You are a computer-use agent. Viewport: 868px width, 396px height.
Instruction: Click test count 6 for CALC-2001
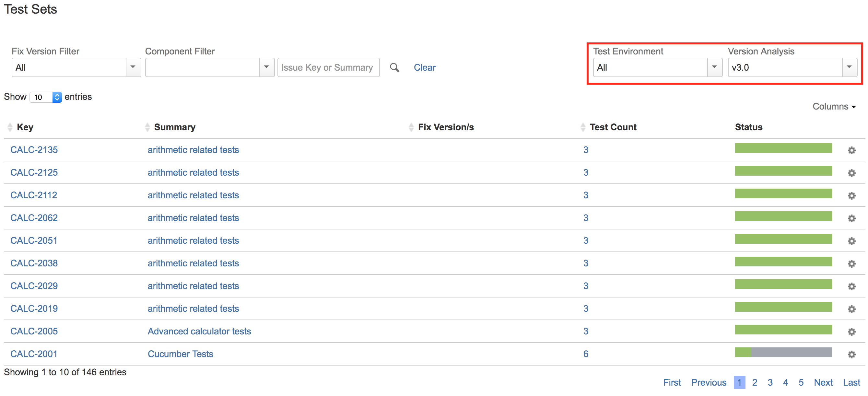point(586,354)
